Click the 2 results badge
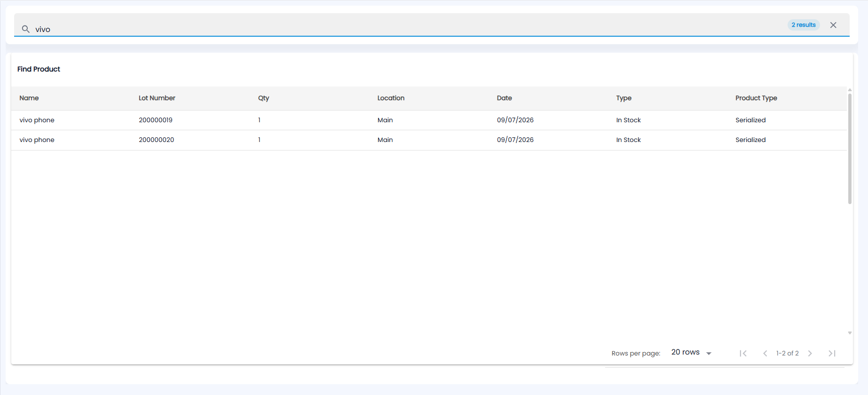The width and height of the screenshot is (868, 395). click(x=804, y=25)
